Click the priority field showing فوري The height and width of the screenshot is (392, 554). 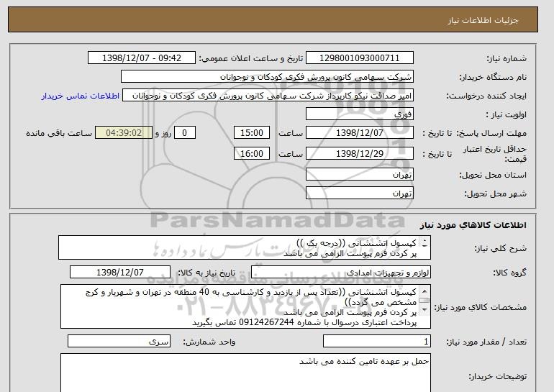coord(359,114)
